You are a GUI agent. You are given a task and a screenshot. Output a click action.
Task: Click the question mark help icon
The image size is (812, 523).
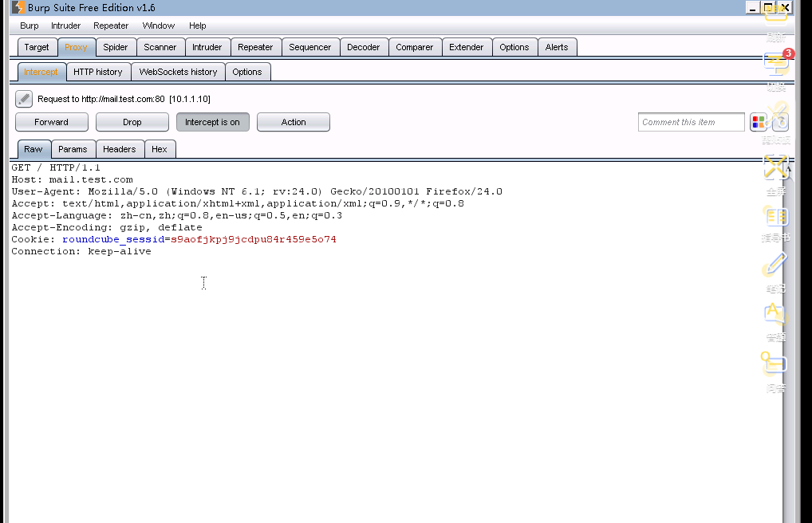[780, 122]
